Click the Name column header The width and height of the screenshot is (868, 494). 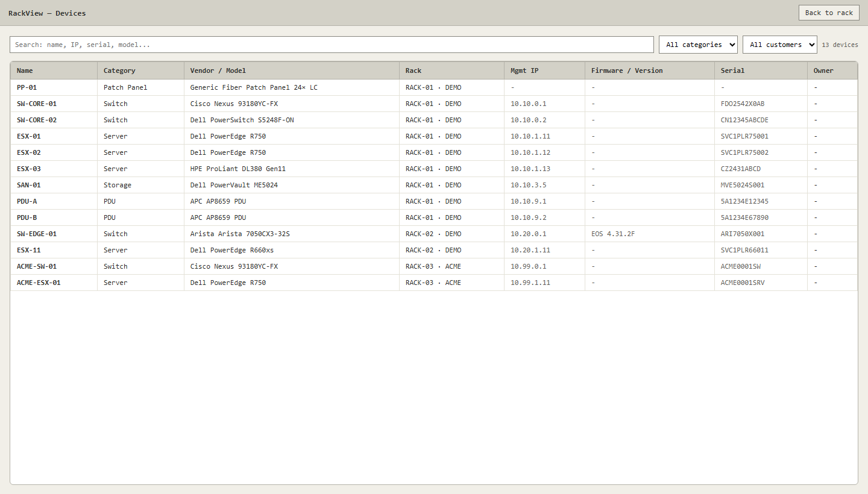(54, 70)
